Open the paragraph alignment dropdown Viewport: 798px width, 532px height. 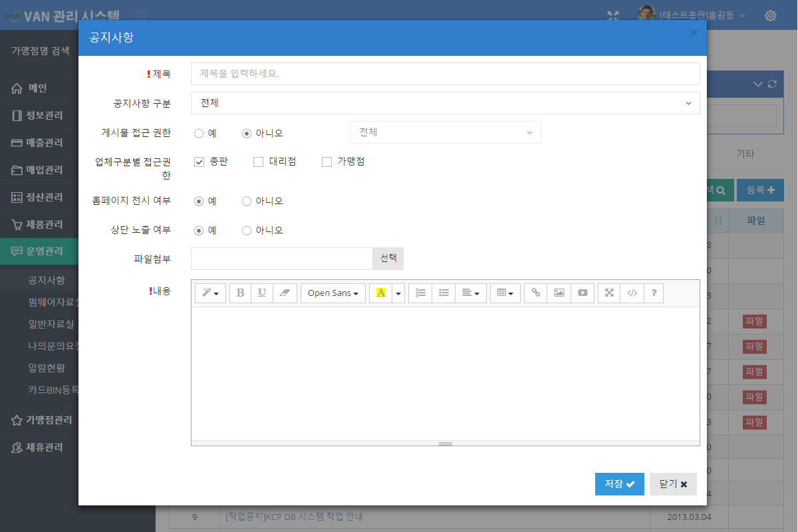[471, 293]
